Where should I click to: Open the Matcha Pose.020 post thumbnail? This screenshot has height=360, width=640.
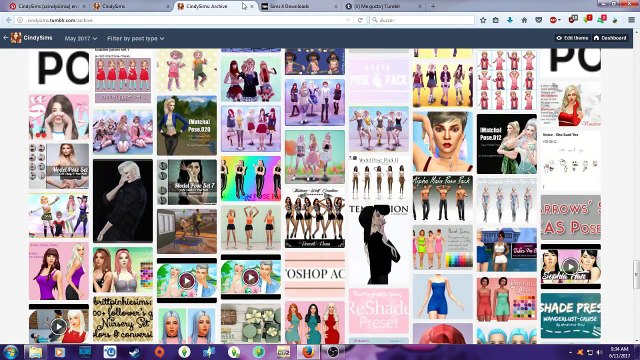pyautogui.click(x=187, y=125)
